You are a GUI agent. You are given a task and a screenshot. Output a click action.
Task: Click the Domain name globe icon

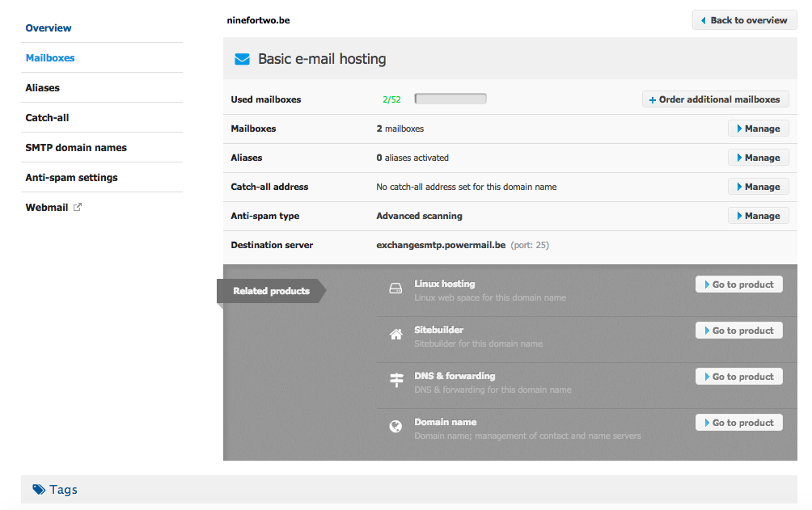coord(395,427)
